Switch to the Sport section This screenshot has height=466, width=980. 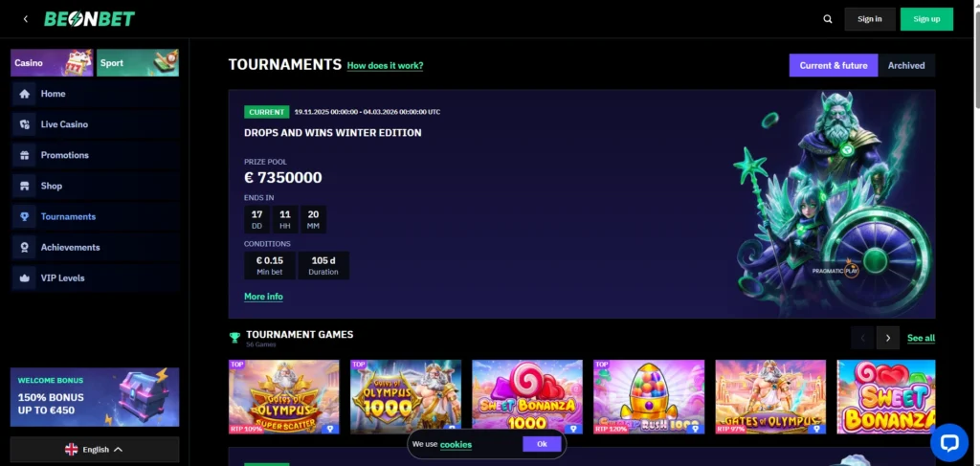tap(138, 63)
